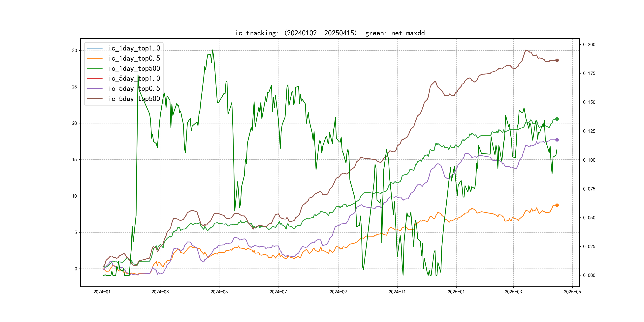Click the 0.200 tick on right y-axis
This screenshot has width=644, height=322.
pyautogui.click(x=589, y=45)
